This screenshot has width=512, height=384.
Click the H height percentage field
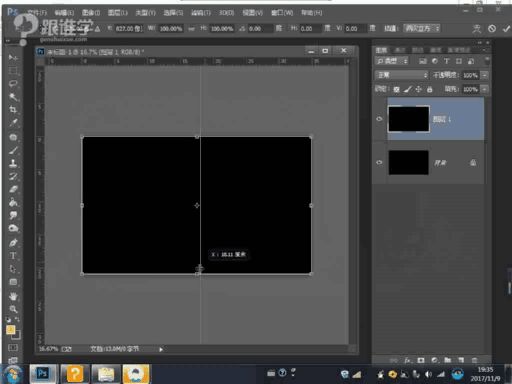pyautogui.click(x=222, y=29)
